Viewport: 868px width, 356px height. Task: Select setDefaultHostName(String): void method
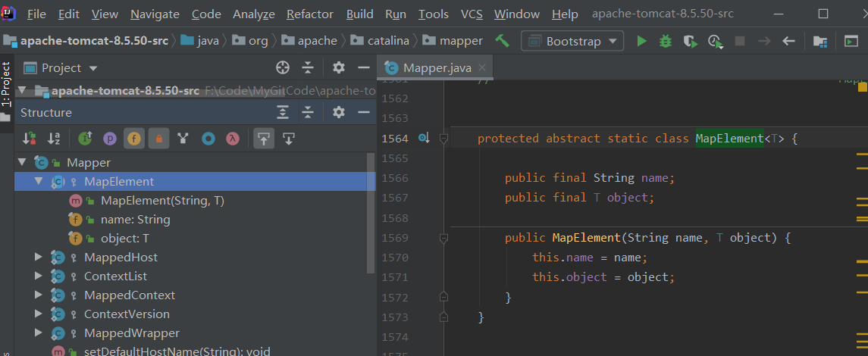177,351
